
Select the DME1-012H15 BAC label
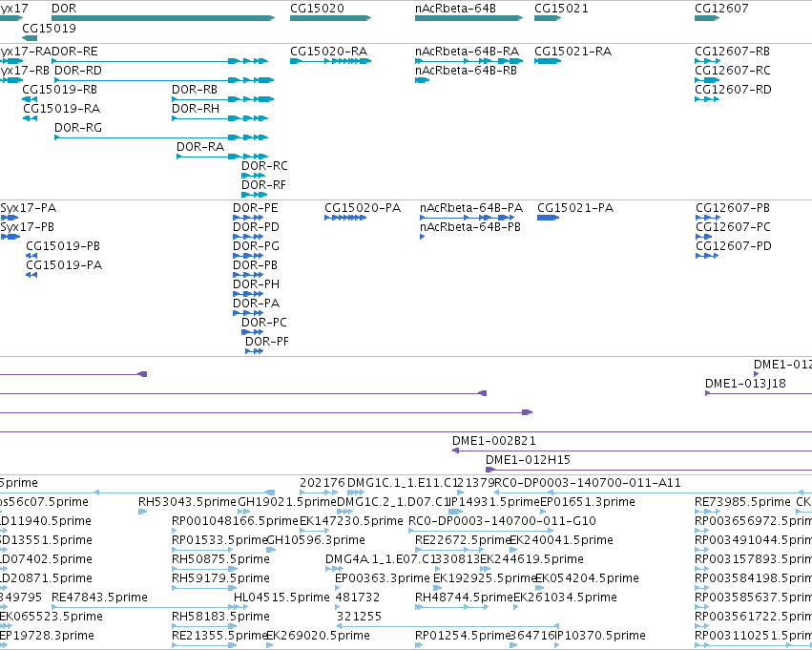(529, 460)
